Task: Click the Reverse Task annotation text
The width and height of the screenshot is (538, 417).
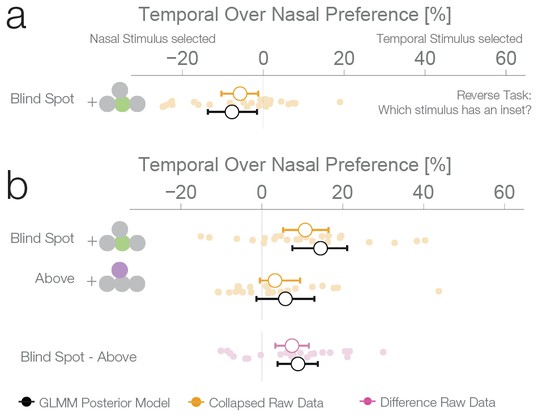Action: 455,103
